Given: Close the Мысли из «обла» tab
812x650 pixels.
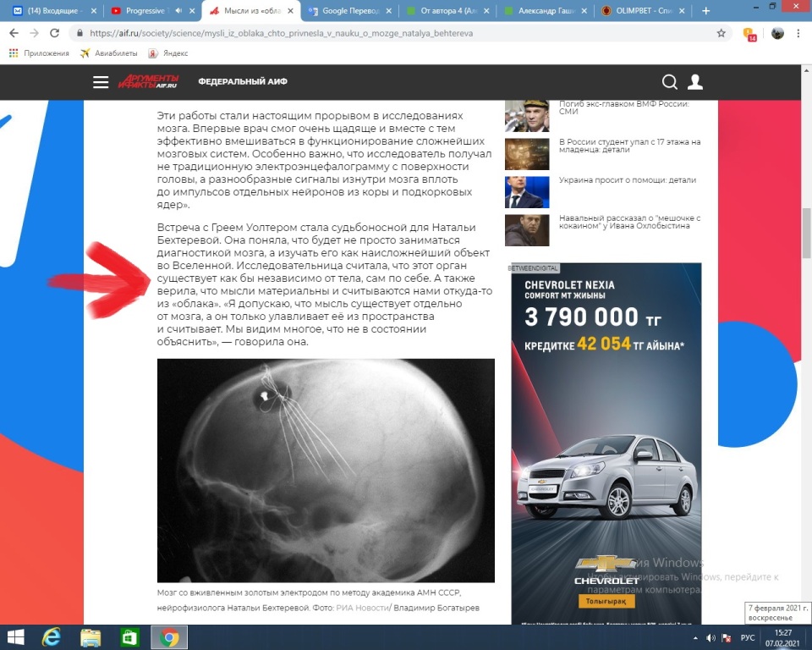Looking at the screenshot, I should pyautogui.click(x=290, y=10).
